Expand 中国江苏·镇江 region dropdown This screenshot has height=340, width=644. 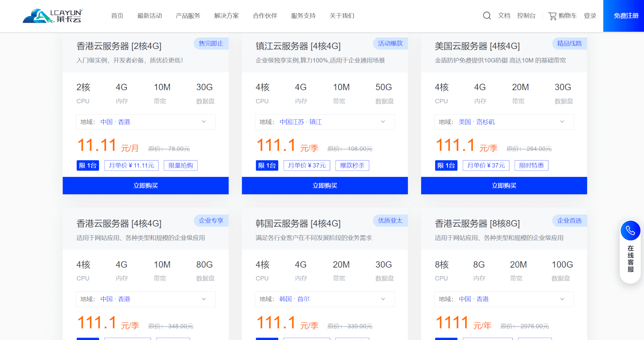[325, 122]
